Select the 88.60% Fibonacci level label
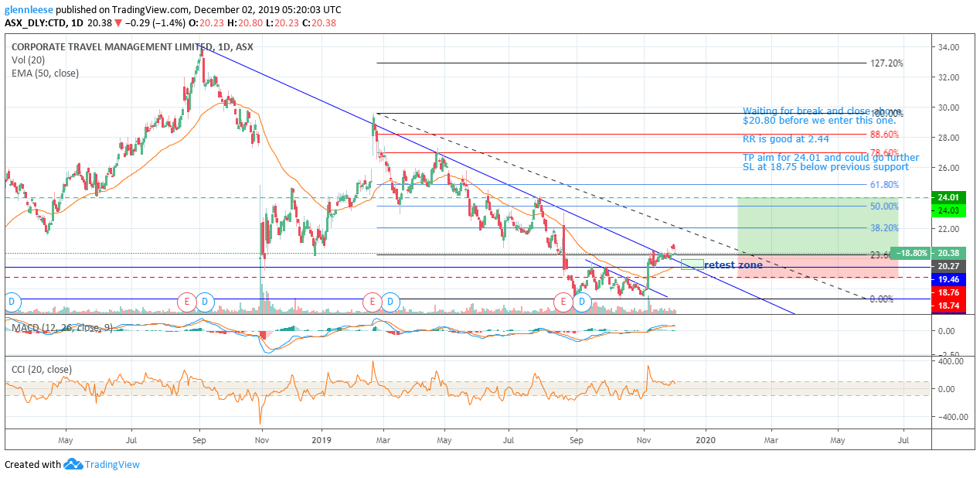Screen dimensions: 980x478 886,135
